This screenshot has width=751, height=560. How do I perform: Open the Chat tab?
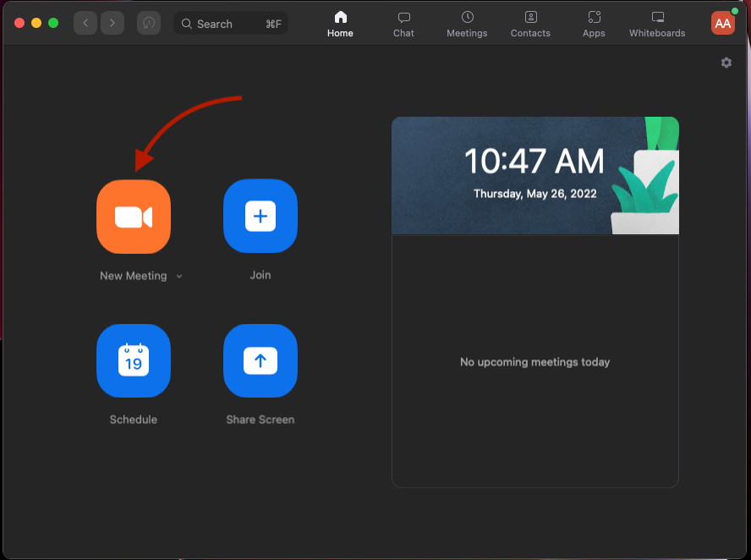coord(403,24)
